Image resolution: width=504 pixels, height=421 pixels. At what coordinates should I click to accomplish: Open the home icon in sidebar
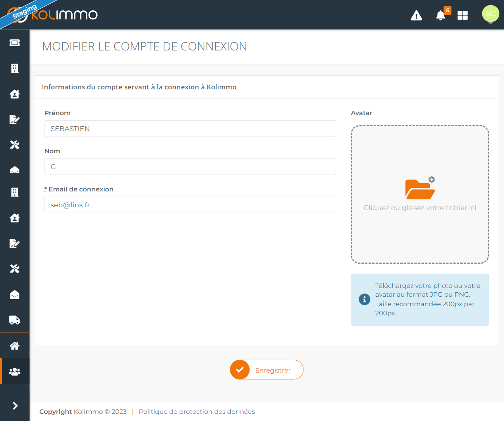15,346
